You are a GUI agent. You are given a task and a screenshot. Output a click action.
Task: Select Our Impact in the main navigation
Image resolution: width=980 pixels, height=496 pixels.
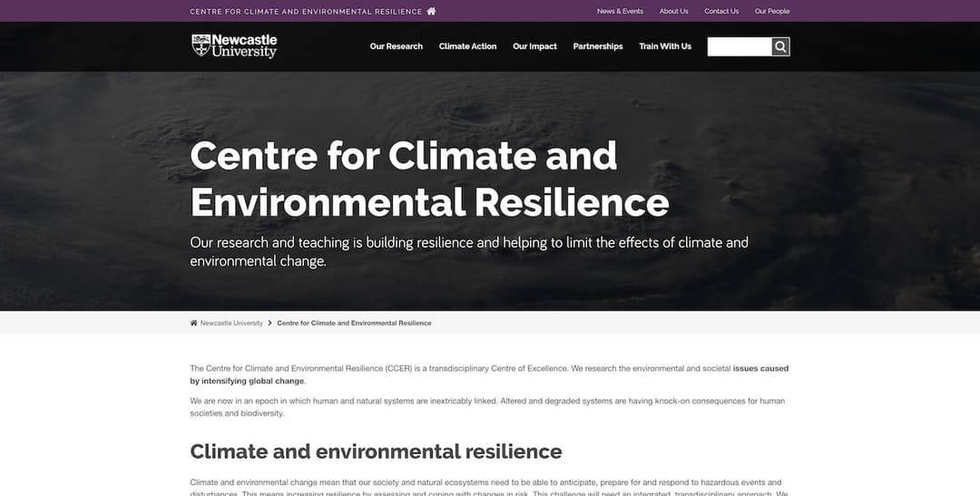point(534,46)
